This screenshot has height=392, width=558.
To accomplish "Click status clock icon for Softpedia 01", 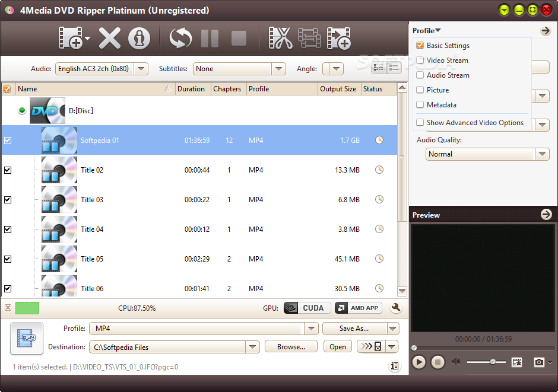I will [379, 140].
